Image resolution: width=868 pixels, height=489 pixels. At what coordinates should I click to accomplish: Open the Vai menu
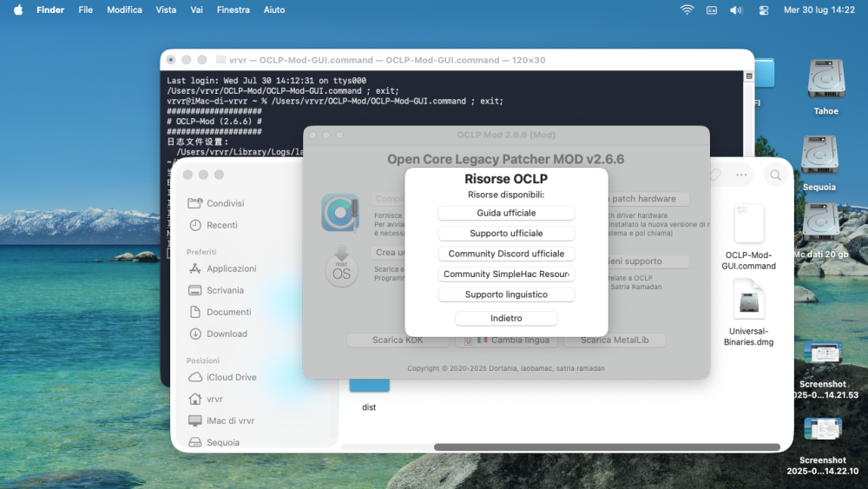196,10
